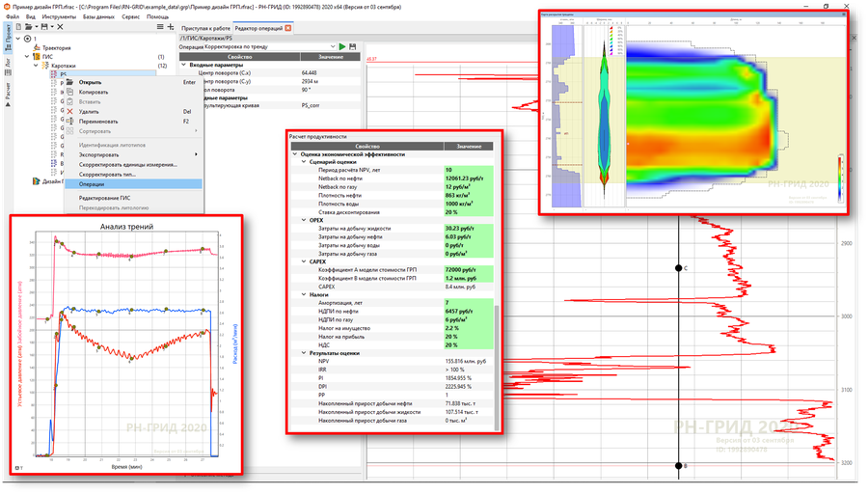The width and height of the screenshot is (868, 494).
Task: Collapse the Налоги section
Action: 304,294
